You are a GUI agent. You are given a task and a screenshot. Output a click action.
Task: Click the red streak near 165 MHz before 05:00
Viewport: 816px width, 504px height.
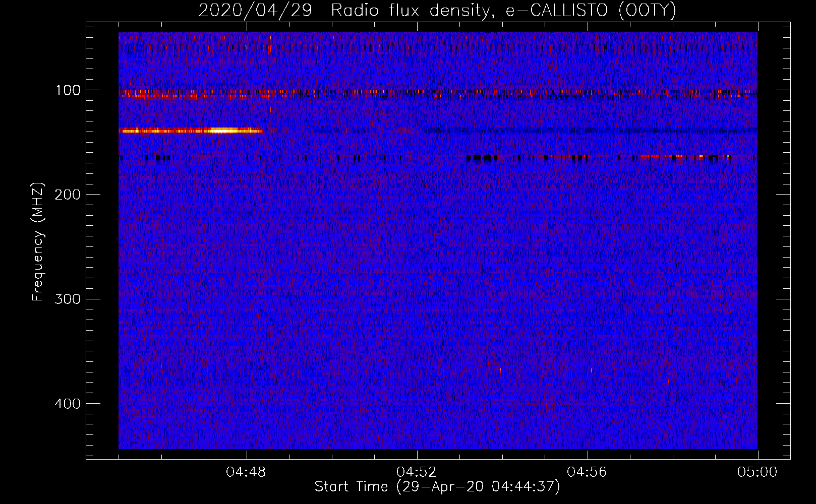click(685, 157)
